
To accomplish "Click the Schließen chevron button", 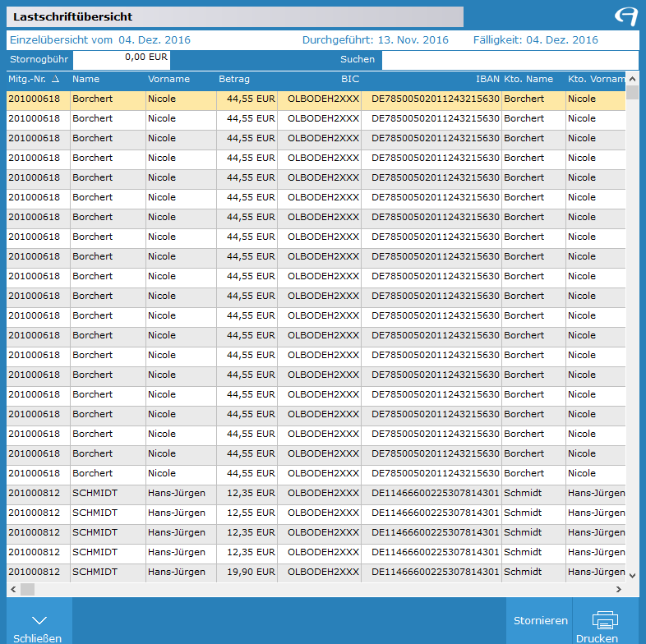I will (x=39, y=621).
